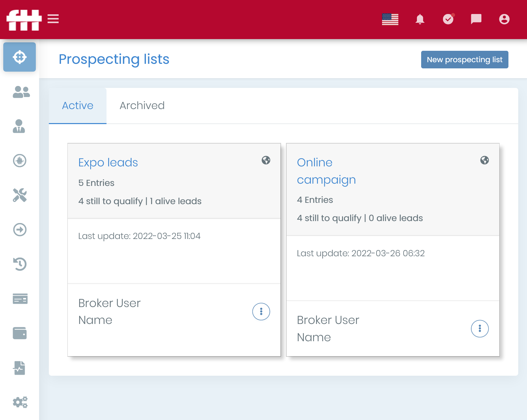Toggle the hamburger menu
The height and width of the screenshot is (420, 527).
[53, 19]
